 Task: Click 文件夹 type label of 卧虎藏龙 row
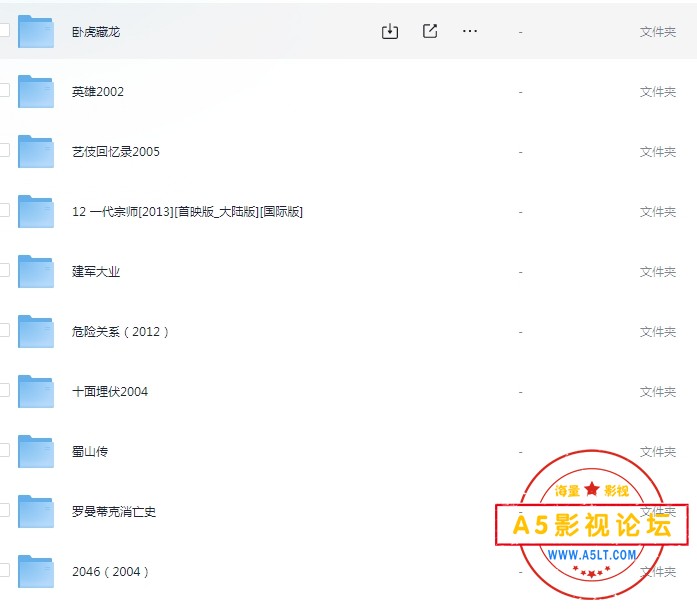click(x=658, y=32)
